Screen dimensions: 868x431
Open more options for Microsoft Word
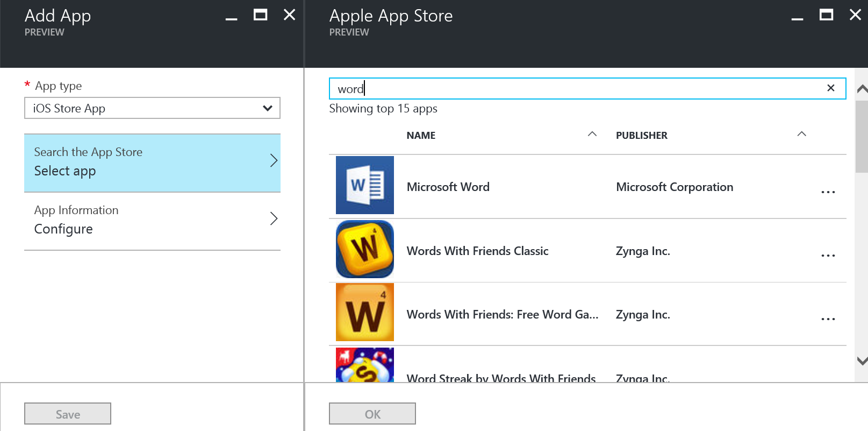(828, 192)
